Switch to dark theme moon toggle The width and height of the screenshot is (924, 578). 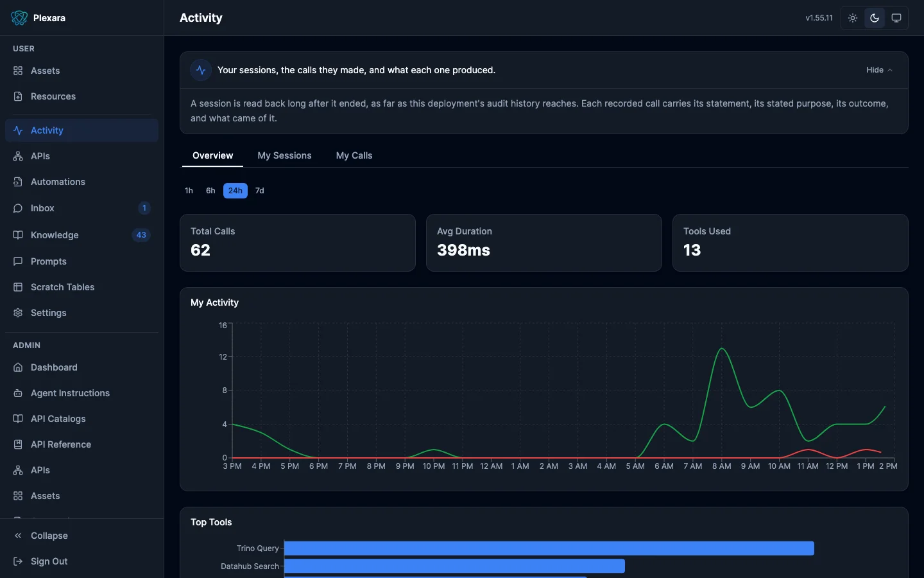pos(875,18)
